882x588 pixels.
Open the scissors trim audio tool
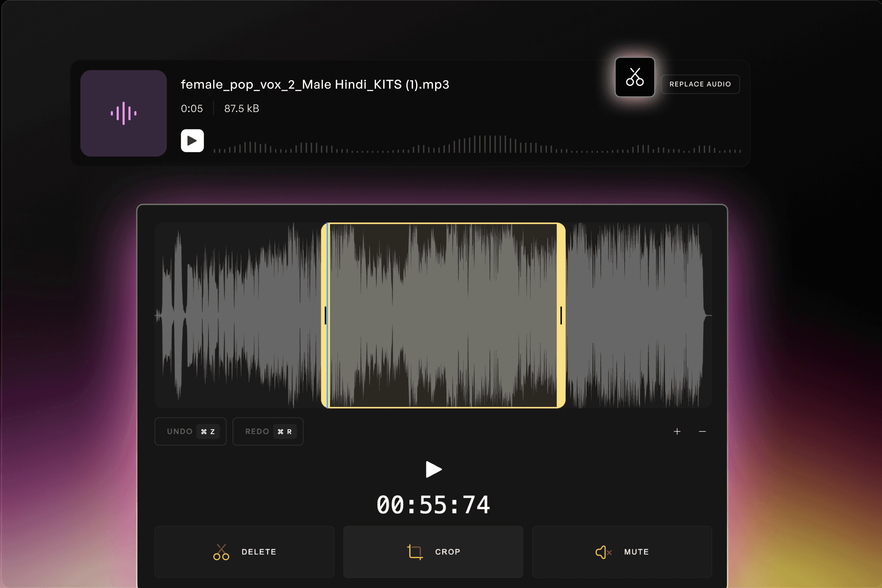click(635, 77)
